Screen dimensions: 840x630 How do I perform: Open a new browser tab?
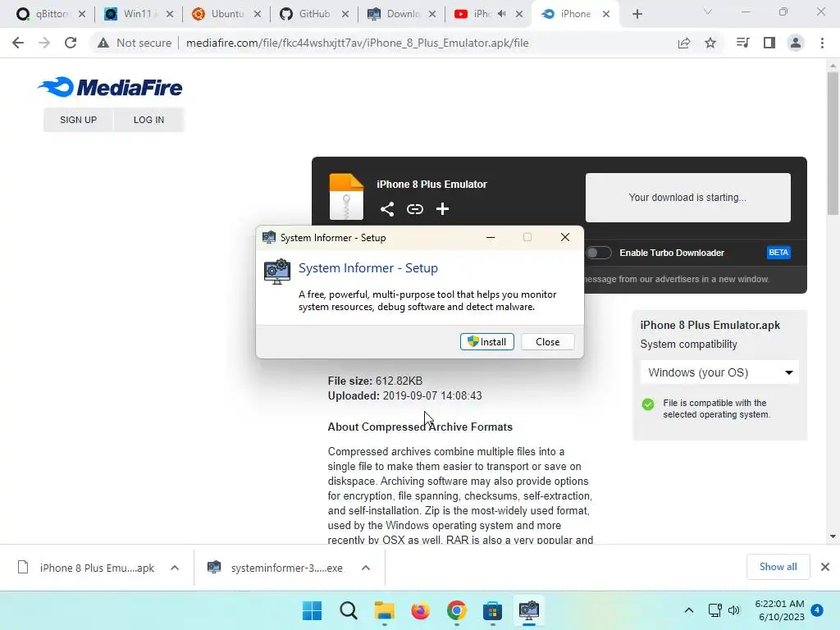point(637,14)
